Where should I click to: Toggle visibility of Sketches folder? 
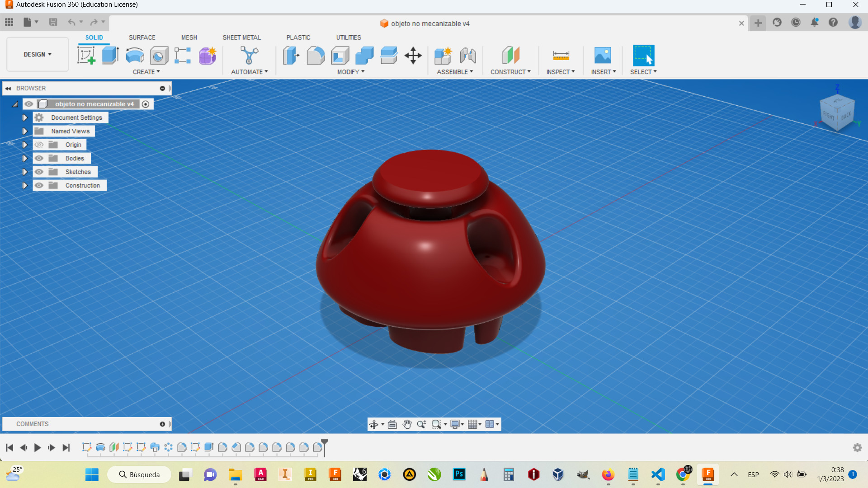39,172
